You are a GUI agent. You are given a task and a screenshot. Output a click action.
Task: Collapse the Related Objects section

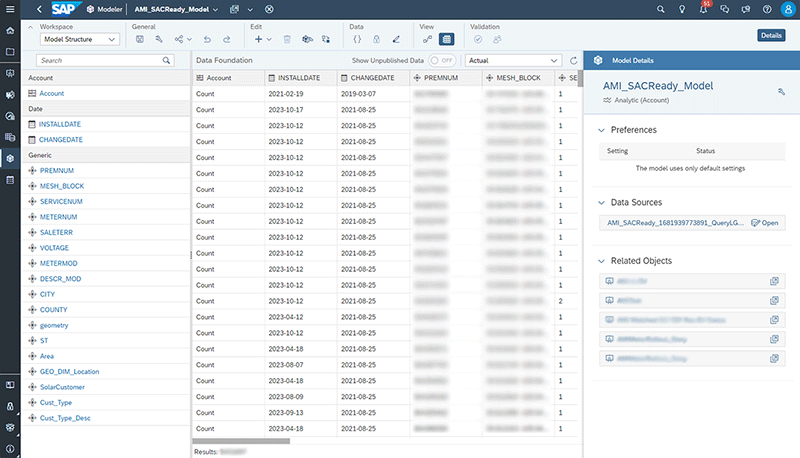(600, 261)
